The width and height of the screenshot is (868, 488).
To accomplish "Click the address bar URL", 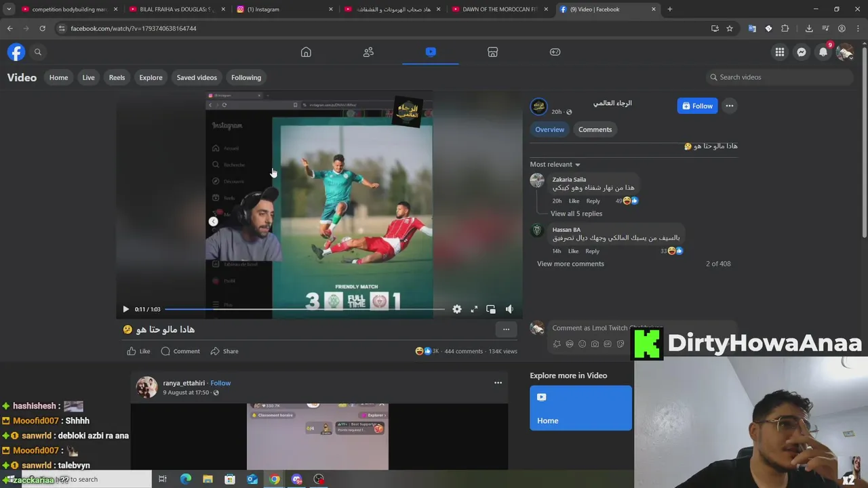I will 134,28.
